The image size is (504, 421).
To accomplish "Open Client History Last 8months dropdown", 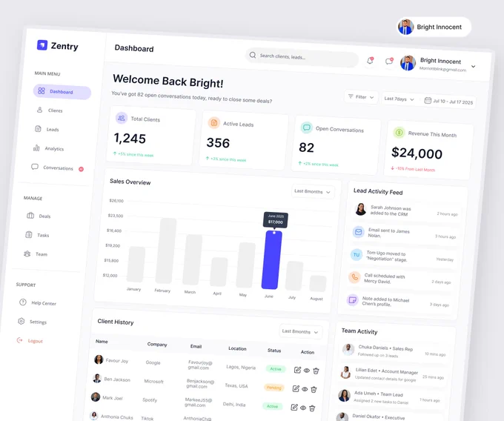I will pyautogui.click(x=300, y=331).
